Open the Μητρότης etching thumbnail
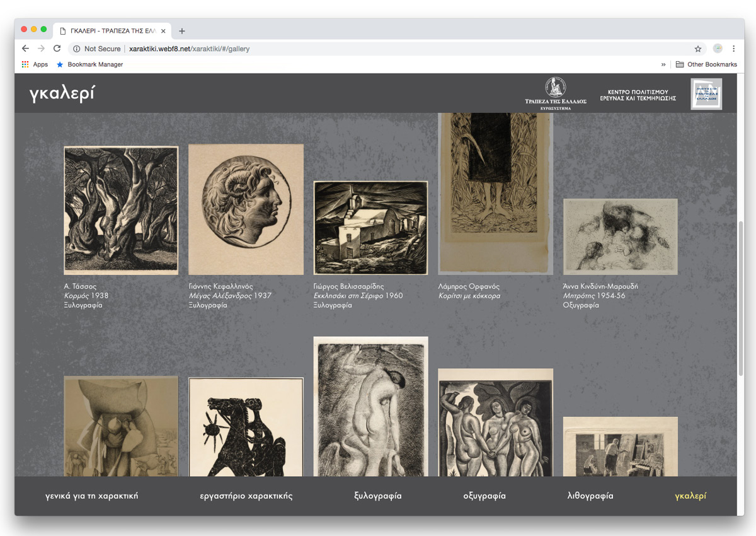The height and width of the screenshot is (536, 756). click(x=620, y=236)
